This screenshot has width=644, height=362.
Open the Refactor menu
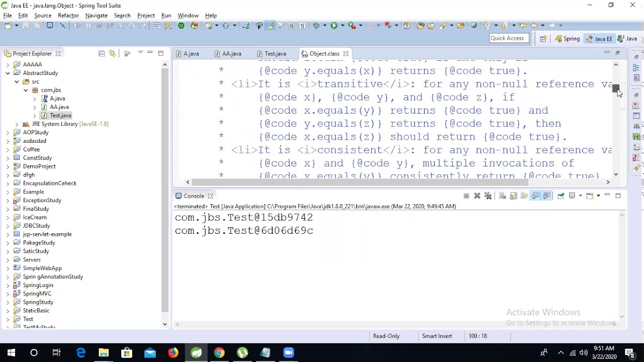68,16
